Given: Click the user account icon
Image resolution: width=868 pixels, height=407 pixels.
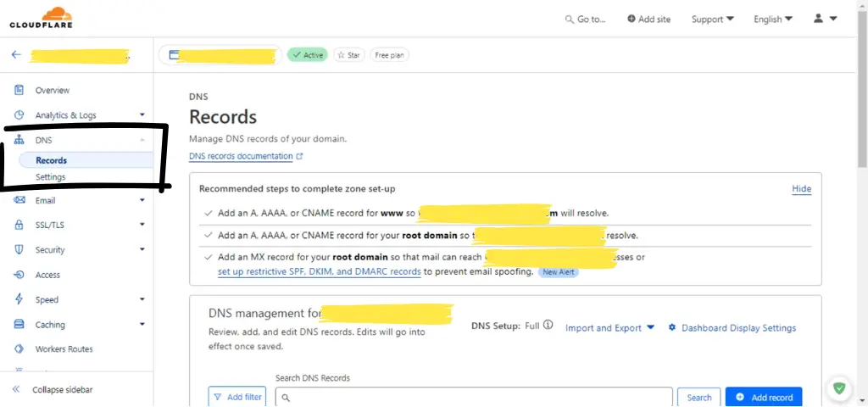Looking at the screenshot, I should pyautogui.click(x=818, y=19).
